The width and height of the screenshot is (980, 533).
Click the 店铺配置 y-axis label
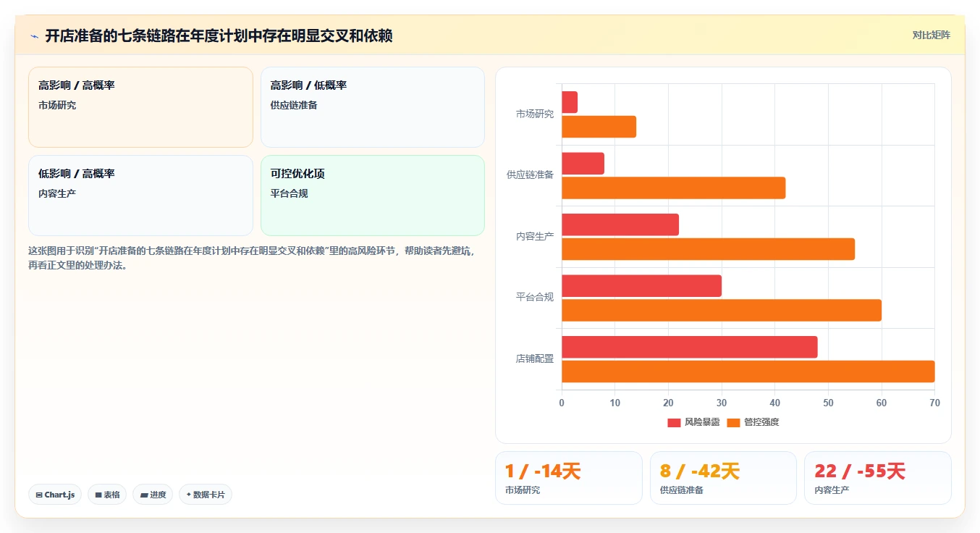pos(535,358)
